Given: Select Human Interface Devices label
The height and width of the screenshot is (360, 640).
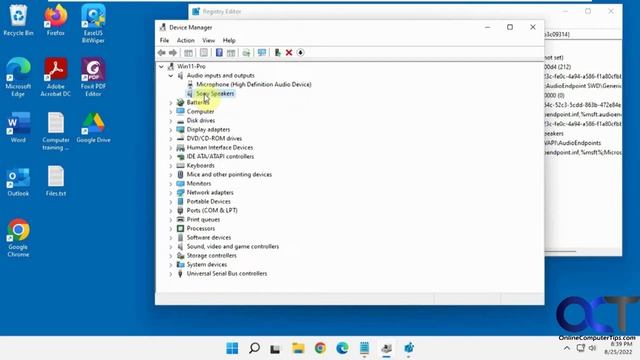Looking at the screenshot, I should click(220, 147).
